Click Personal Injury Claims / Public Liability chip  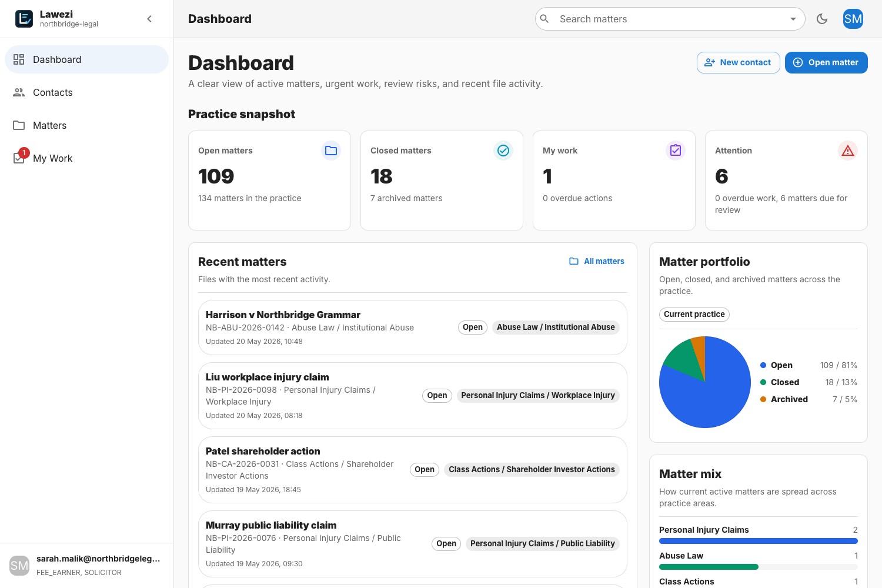(543, 543)
